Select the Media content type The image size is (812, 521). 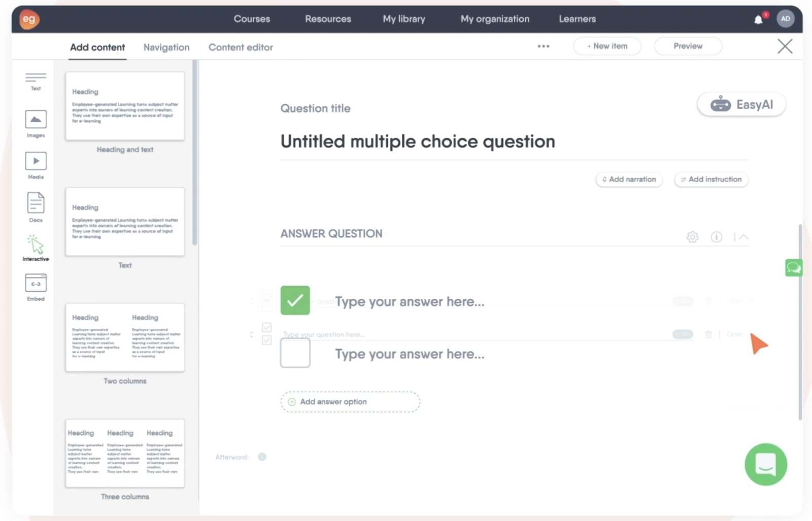point(36,165)
